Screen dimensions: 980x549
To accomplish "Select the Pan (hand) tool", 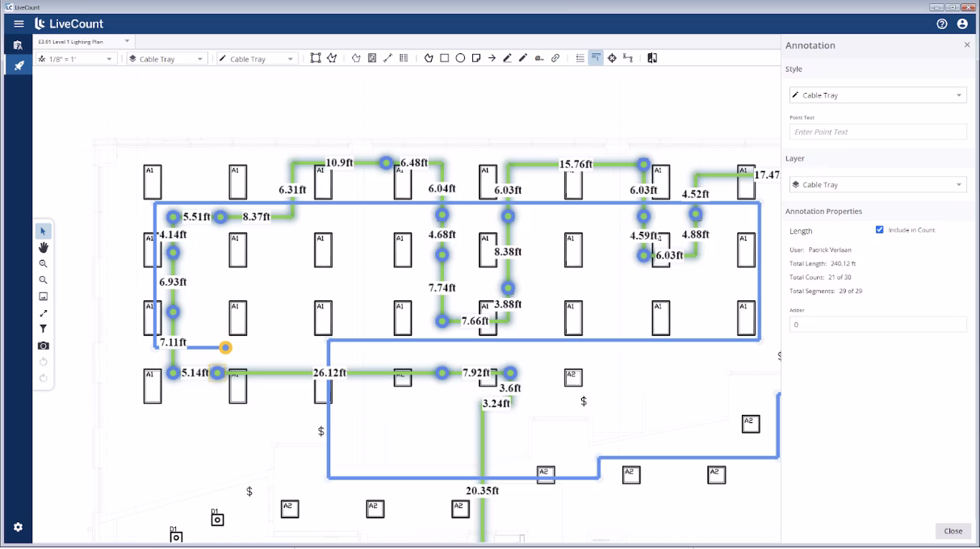I will click(43, 248).
